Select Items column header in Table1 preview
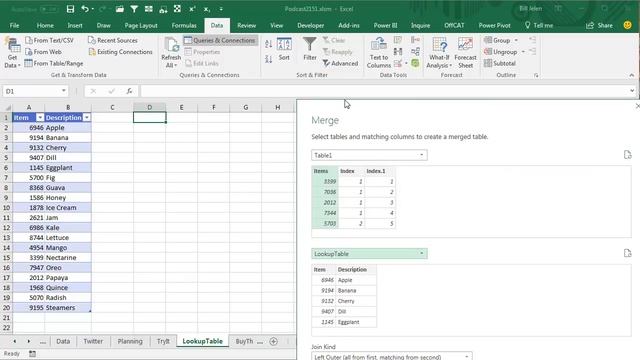 coord(324,171)
